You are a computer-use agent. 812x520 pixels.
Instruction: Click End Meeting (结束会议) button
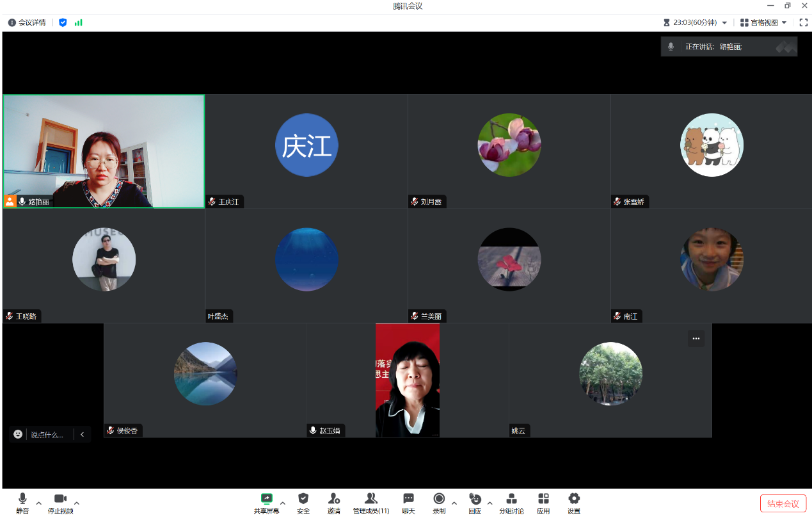(x=783, y=503)
